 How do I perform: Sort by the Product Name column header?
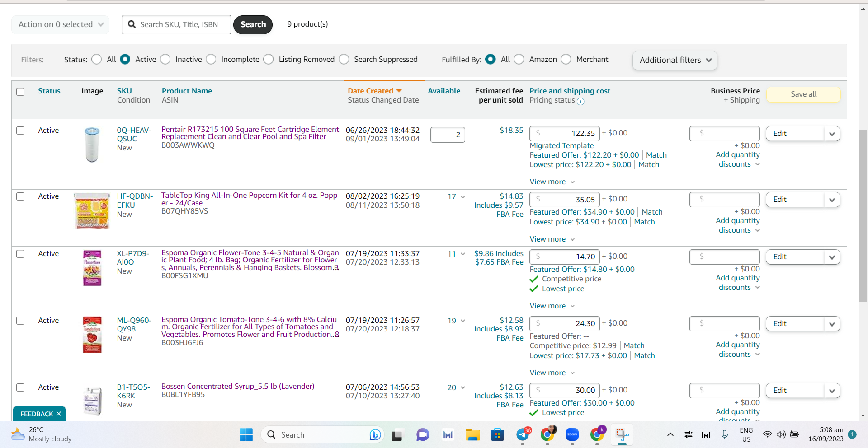187,91
